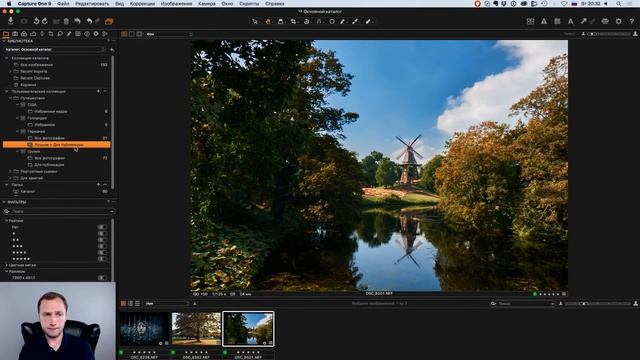Select the Spot Removal circle tool
640x360 pixels.
(x=332, y=21)
